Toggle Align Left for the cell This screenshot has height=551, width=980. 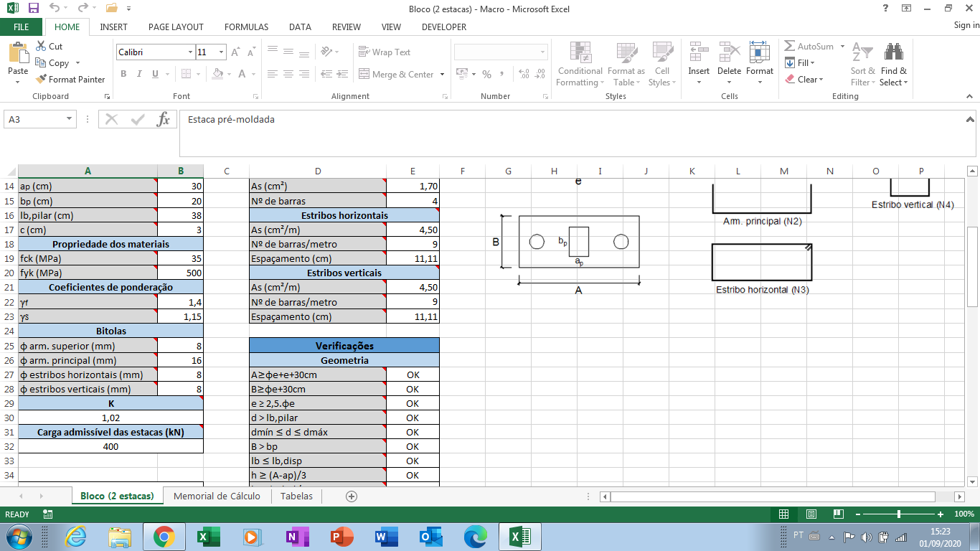point(273,74)
